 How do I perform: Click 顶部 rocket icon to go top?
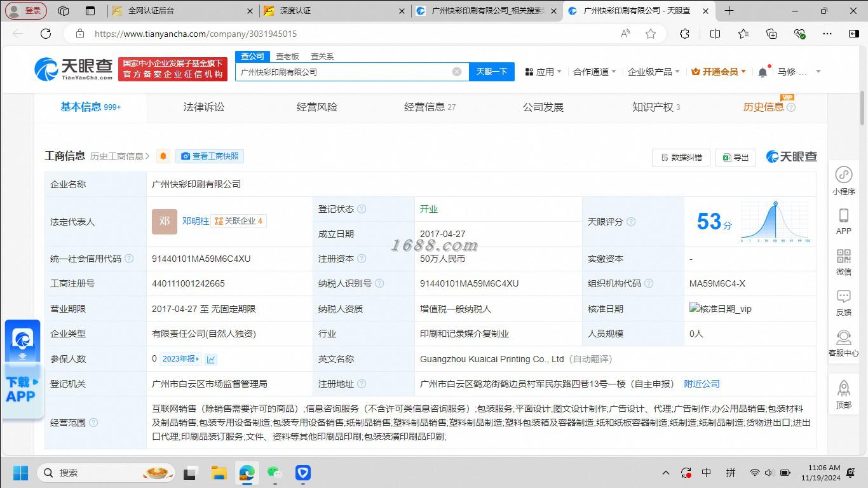[x=843, y=395]
